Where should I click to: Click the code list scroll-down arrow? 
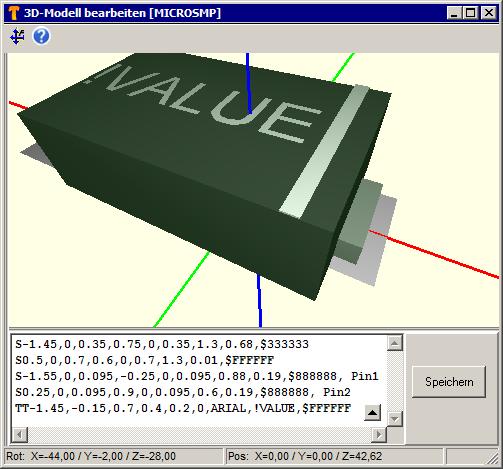(395, 419)
